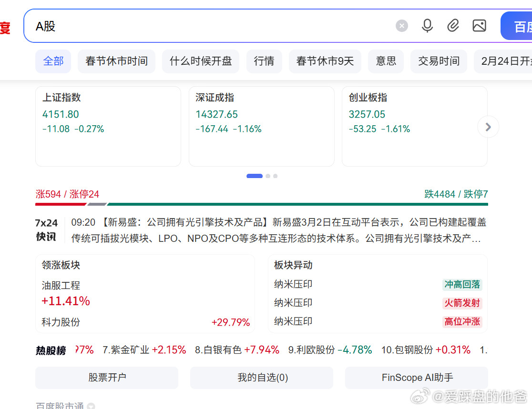Start voice search with the microphone icon
The height and width of the screenshot is (409, 532).
click(x=427, y=26)
